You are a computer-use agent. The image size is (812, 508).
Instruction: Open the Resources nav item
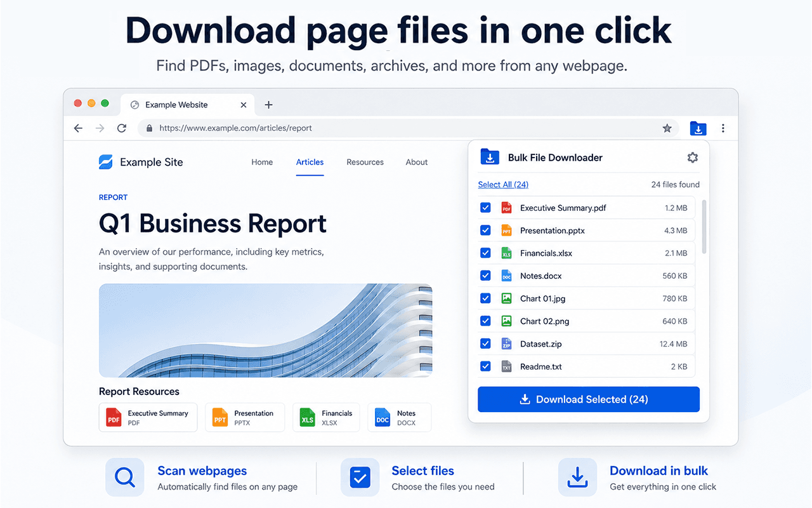(365, 162)
